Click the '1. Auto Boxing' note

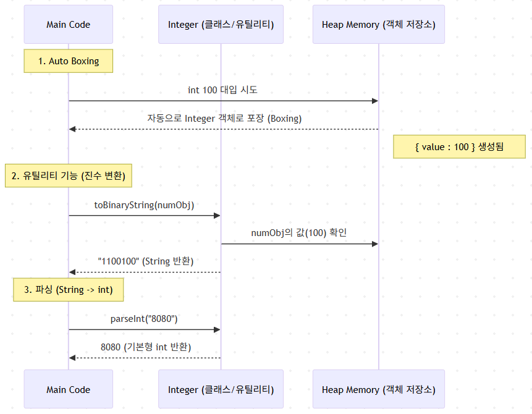click(68, 61)
